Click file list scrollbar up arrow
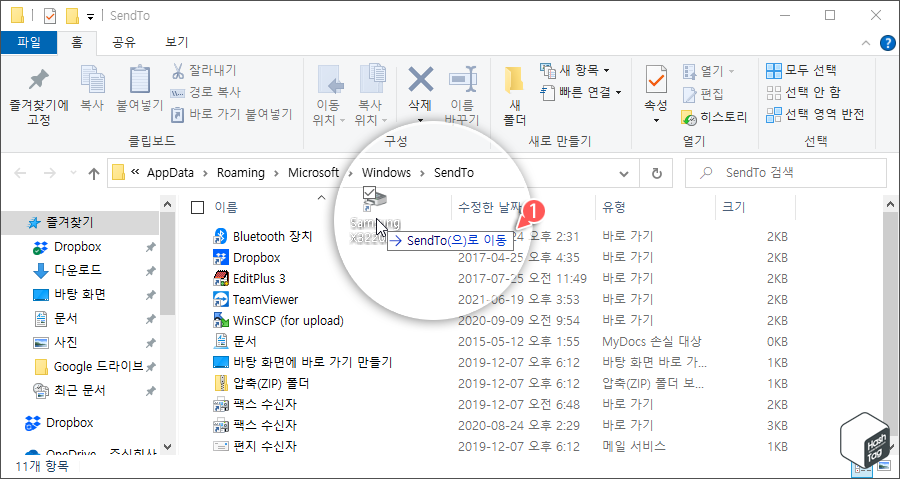The image size is (900, 479). [891, 204]
